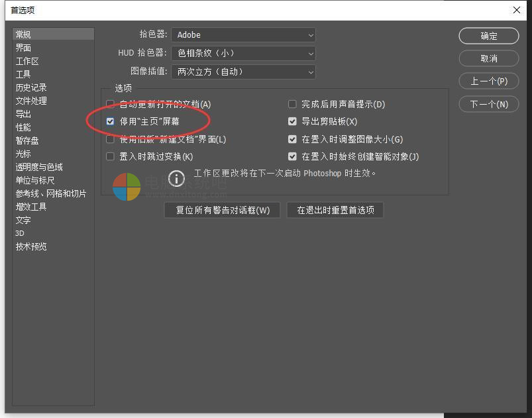Expand the HUD 拾色器 dropdown
This screenshot has width=532, height=418.
click(x=243, y=54)
